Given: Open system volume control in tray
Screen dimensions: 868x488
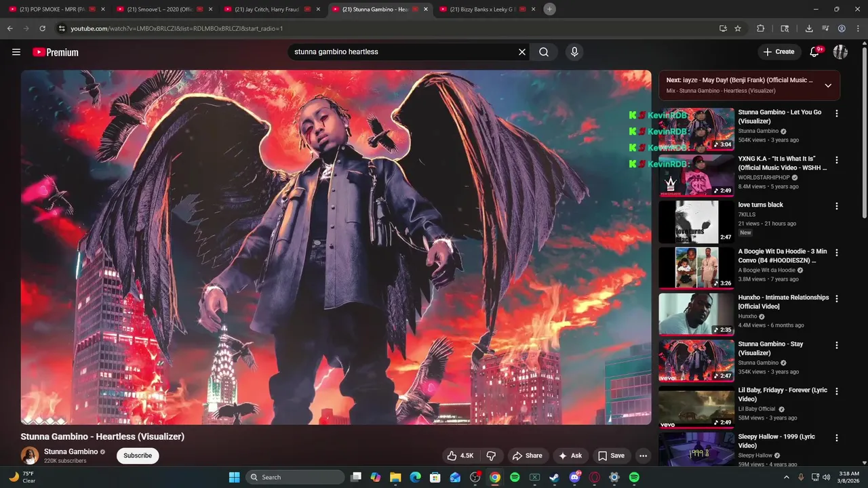Looking at the screenshot, I should pos(826,477).
